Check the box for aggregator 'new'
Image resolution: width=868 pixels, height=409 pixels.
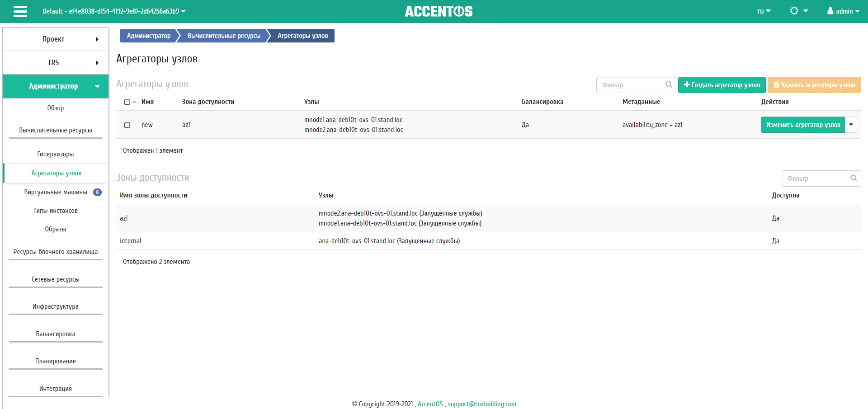pos(127,125)
